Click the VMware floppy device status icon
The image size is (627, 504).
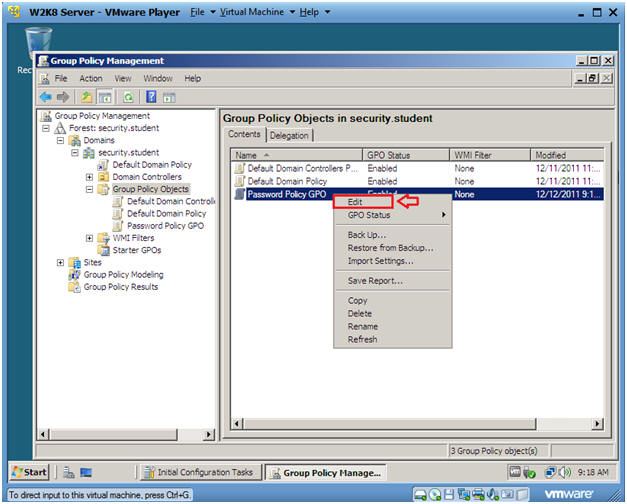coord(449,495)
